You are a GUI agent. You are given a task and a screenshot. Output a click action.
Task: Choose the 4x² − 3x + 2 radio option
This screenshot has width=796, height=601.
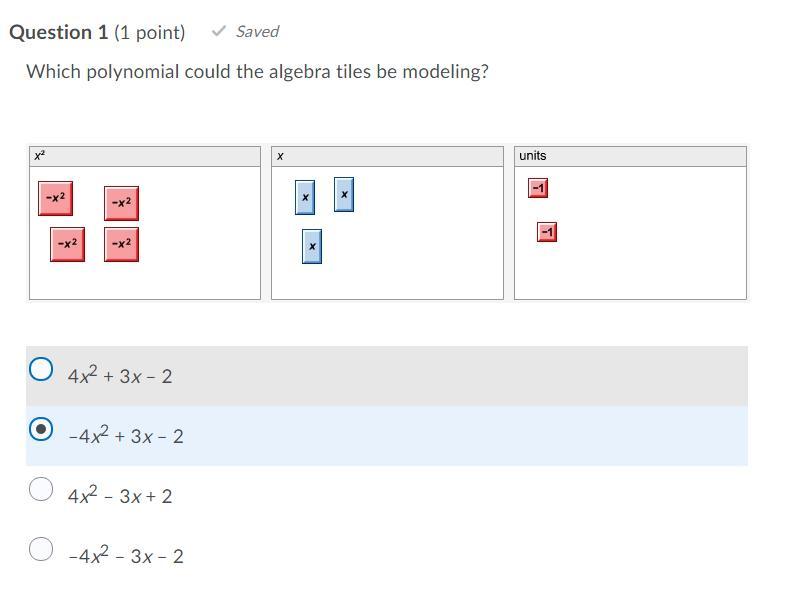(41, 489)
